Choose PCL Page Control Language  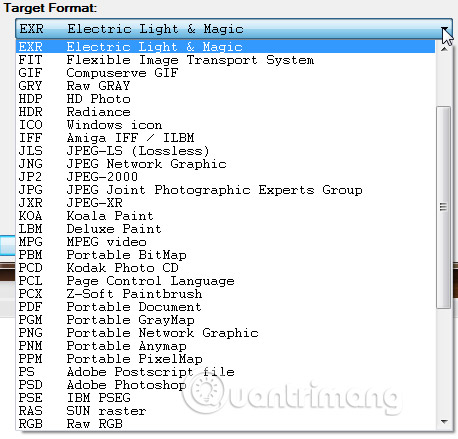pos(226,281)
